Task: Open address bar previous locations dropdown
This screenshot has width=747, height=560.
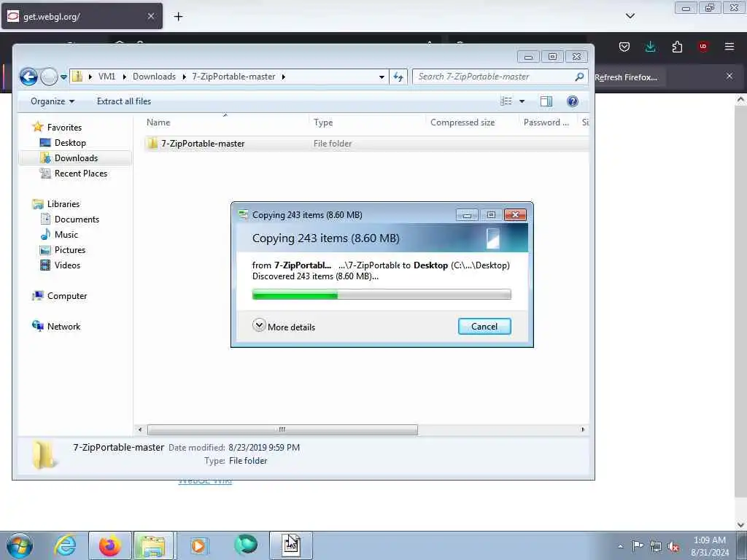Action: pos(382,77)
